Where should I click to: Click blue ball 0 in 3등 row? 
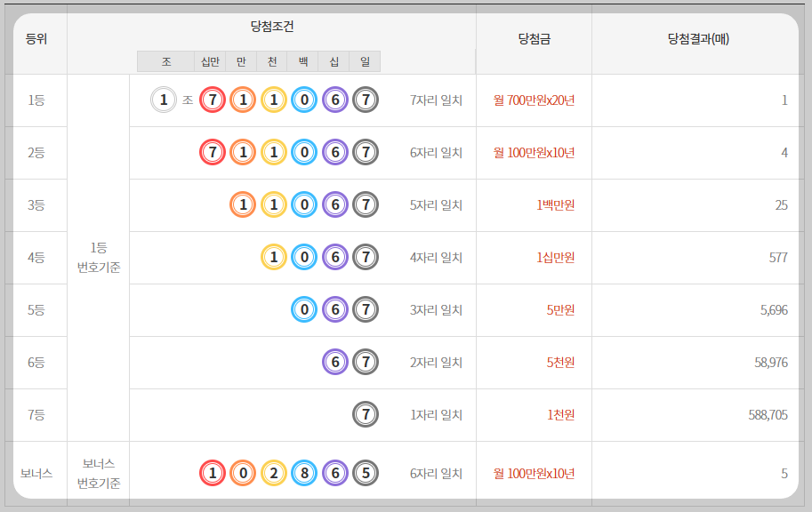click(304, 205)
